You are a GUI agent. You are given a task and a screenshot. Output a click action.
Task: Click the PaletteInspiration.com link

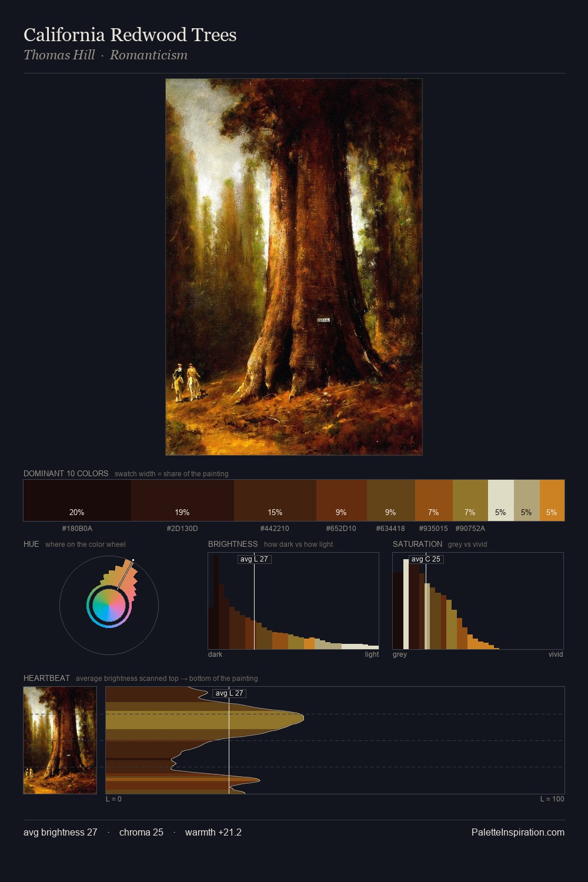click(518, 832)
